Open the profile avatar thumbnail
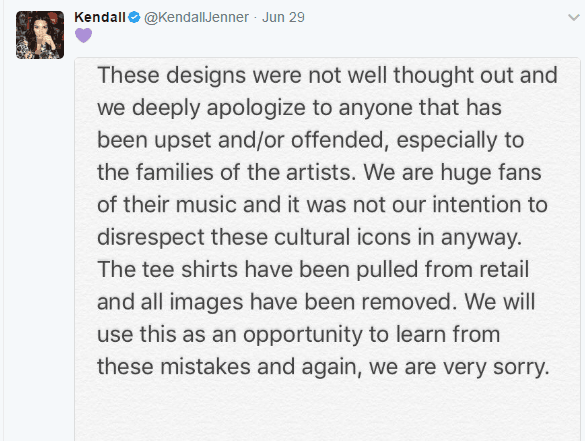The image size is (585, 441). tap(40, 35)
